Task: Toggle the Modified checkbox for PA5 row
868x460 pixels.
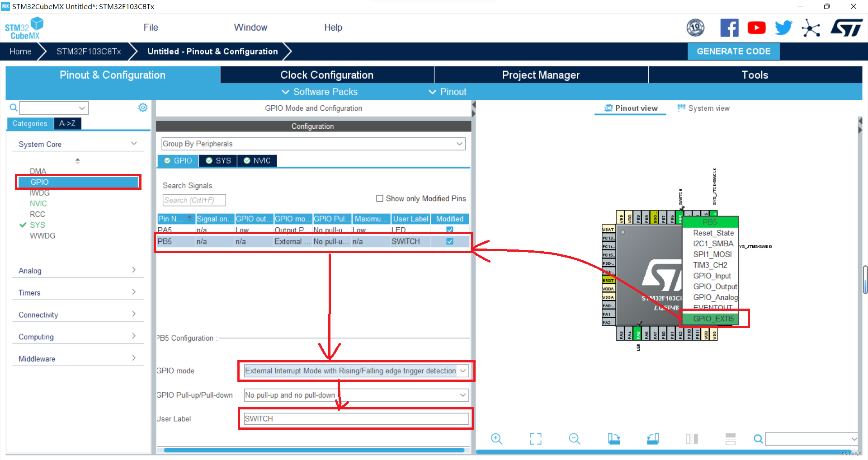Action: [x=450, y=230]
